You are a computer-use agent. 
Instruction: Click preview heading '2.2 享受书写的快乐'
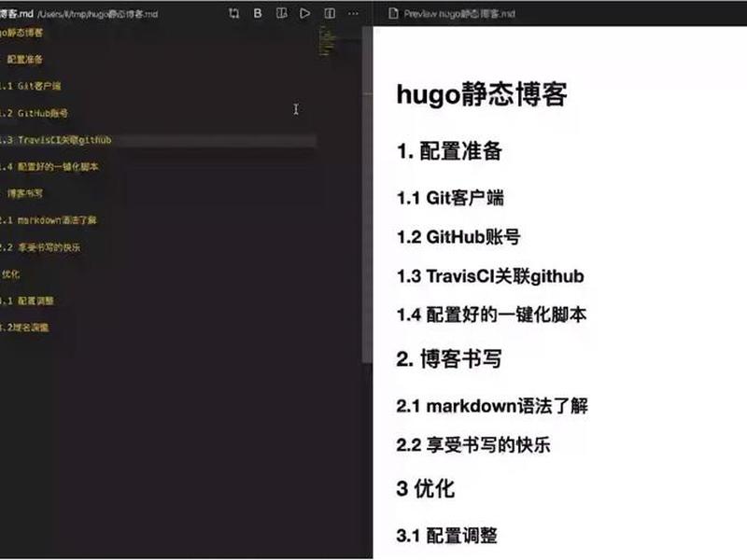tap(473, 445)
